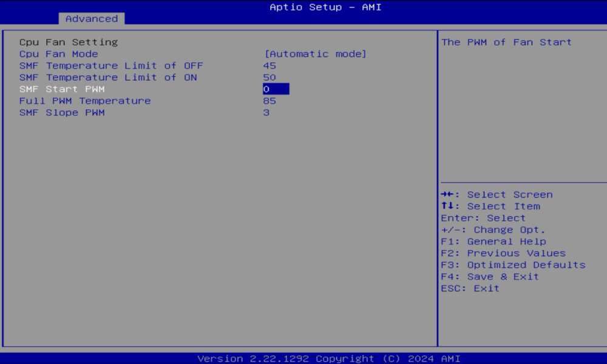
Task: Click the Full PWM Temperature value 85
Action: (270, 101)
